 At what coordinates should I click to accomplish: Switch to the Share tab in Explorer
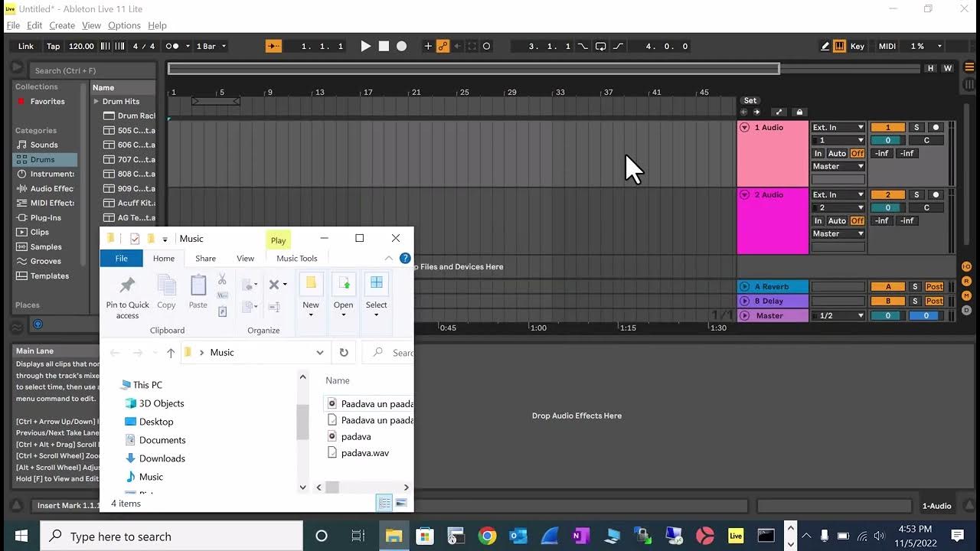[205, 259]
